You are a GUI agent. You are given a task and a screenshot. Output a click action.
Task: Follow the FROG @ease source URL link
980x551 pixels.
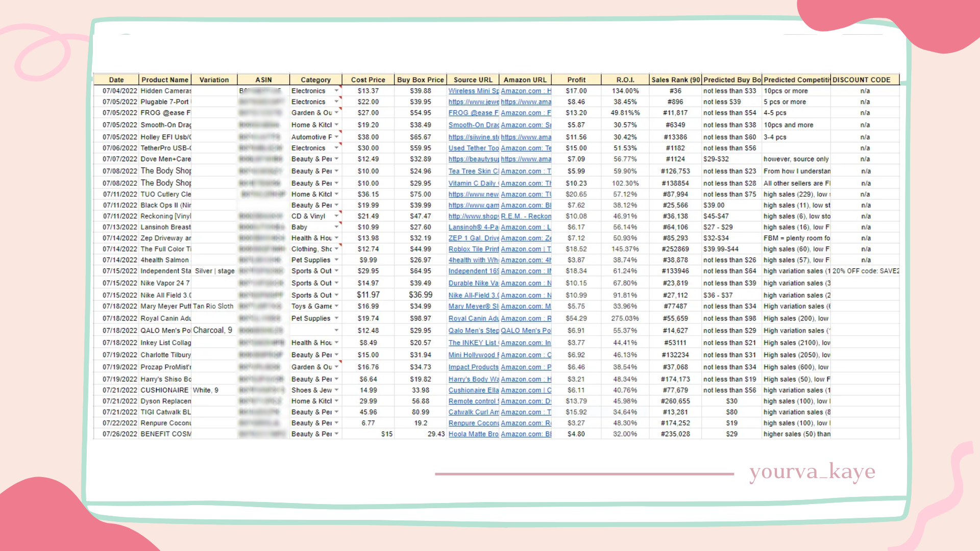coord(474,113)
